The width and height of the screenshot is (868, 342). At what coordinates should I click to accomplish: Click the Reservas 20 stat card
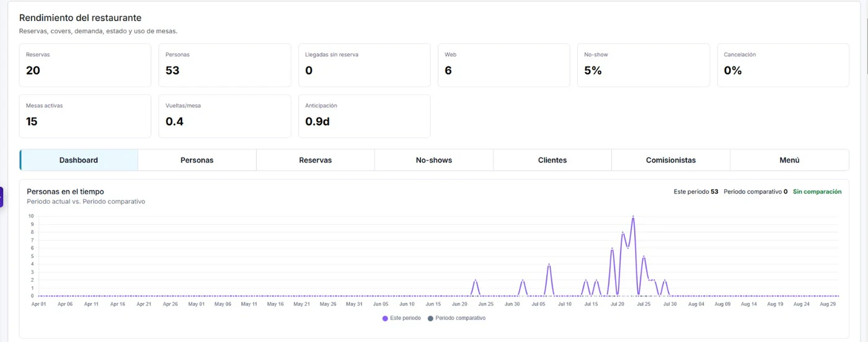click(x=85, y=65)
